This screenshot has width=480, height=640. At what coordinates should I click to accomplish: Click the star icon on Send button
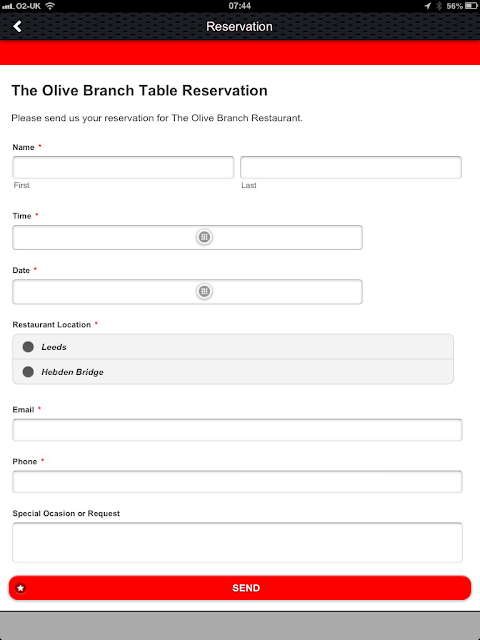[21, 588]
